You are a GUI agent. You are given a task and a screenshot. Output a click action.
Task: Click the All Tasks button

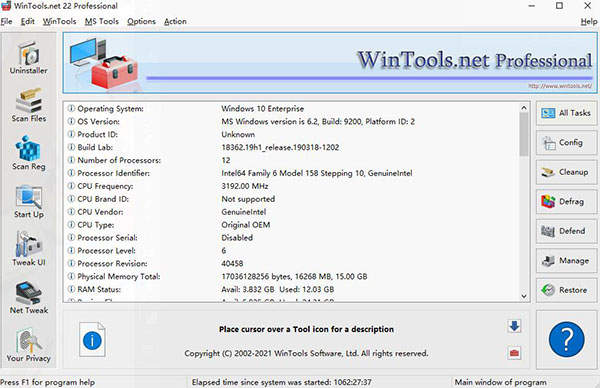(x=566, y=113)
